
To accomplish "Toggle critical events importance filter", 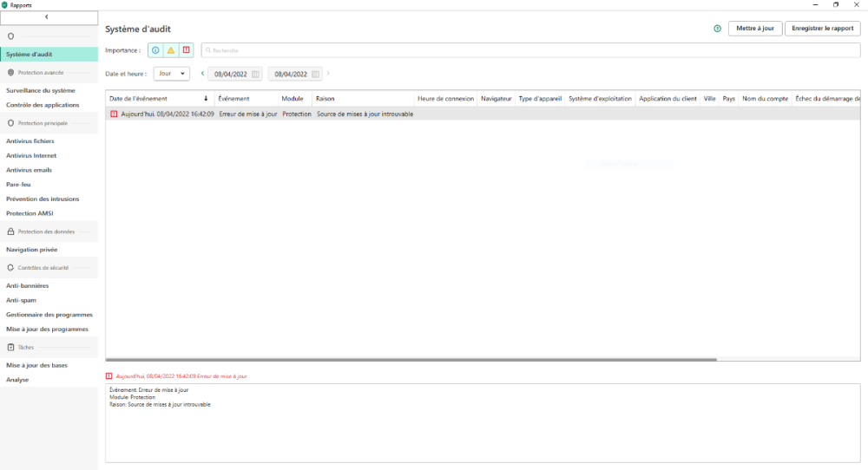I will point(187,50).
